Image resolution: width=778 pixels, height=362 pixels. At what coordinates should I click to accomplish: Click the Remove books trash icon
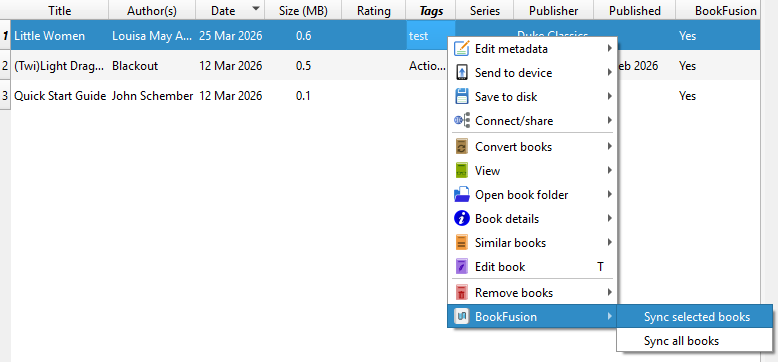[x=461, y=293]
